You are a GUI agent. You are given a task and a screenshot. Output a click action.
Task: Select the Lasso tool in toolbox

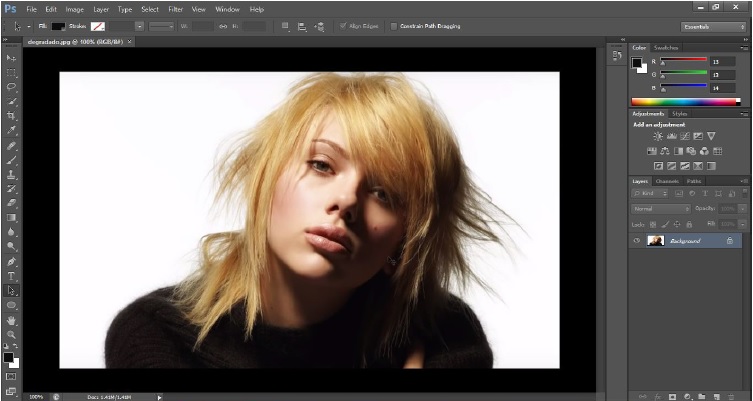tap(12, 87)
